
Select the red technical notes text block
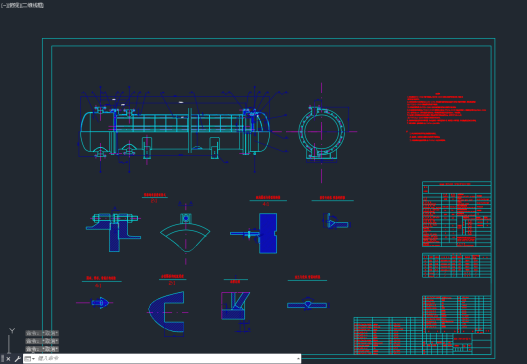coord(446,117)
